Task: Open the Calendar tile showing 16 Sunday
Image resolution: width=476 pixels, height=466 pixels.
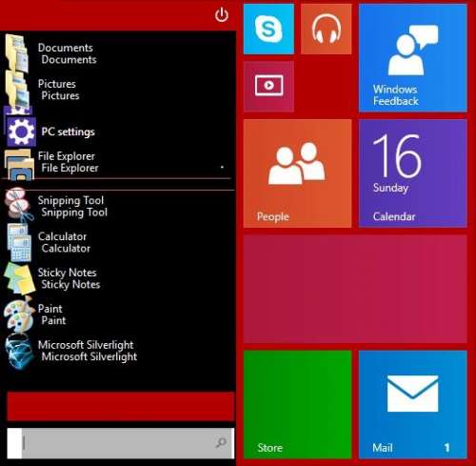Action: 413,173
